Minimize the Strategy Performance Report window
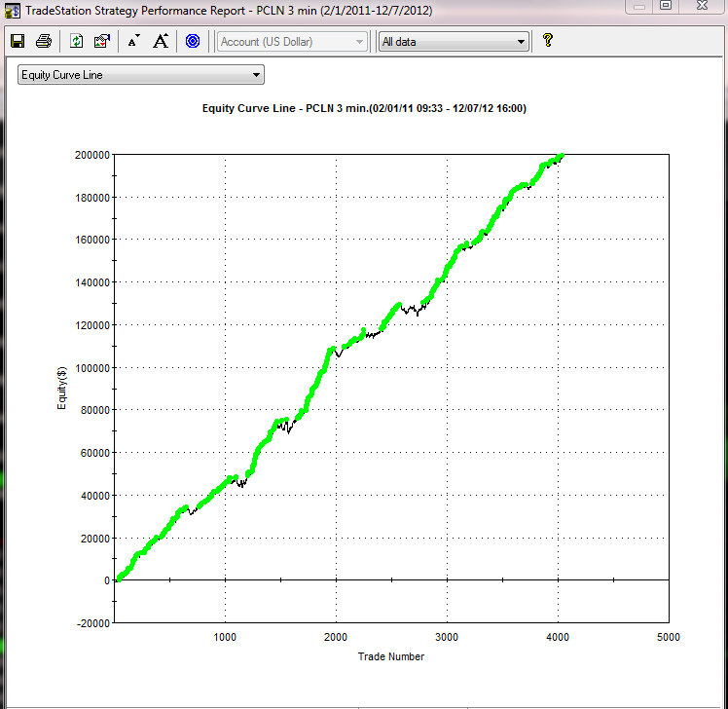Screen dimensions: 728x709 point(638,6)
